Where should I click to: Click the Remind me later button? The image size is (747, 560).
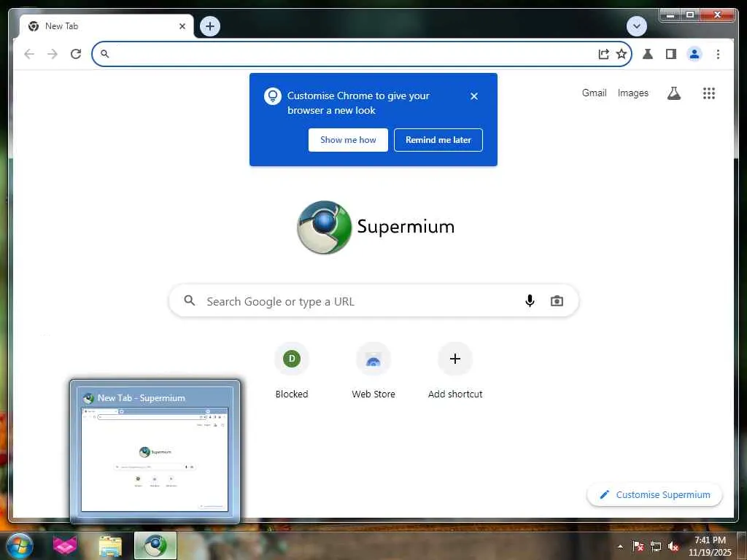(438, 140)
